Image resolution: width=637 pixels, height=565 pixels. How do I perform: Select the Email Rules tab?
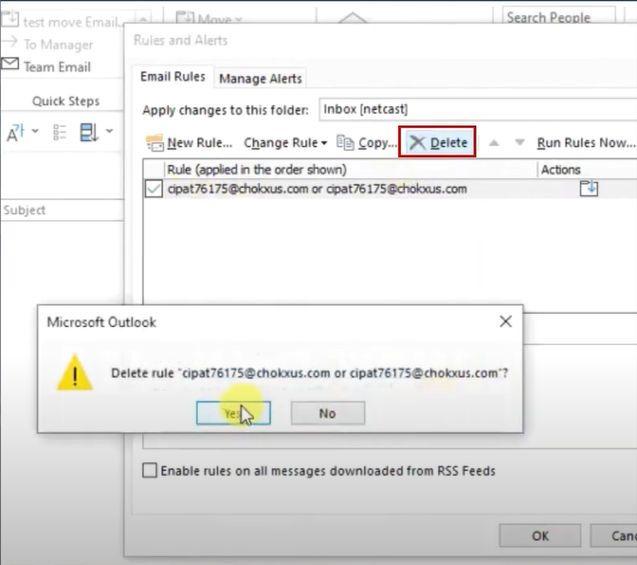(x=173, y=76)
